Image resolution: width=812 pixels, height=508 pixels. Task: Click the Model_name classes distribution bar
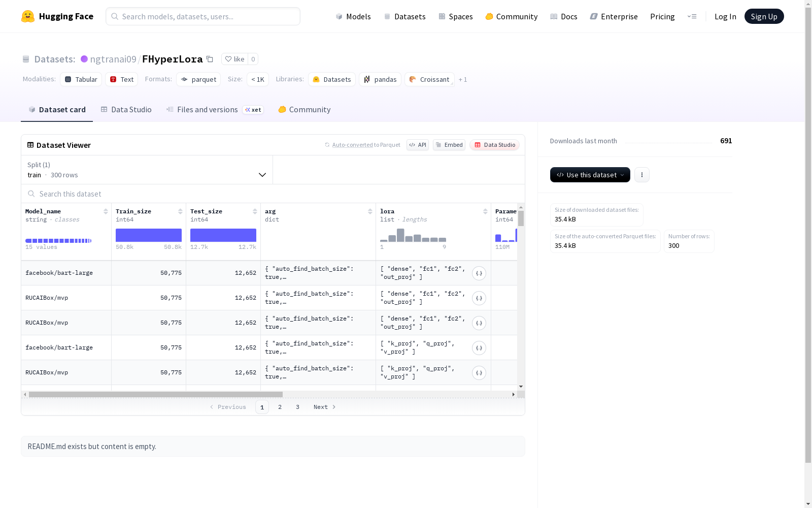click(58, 241)
